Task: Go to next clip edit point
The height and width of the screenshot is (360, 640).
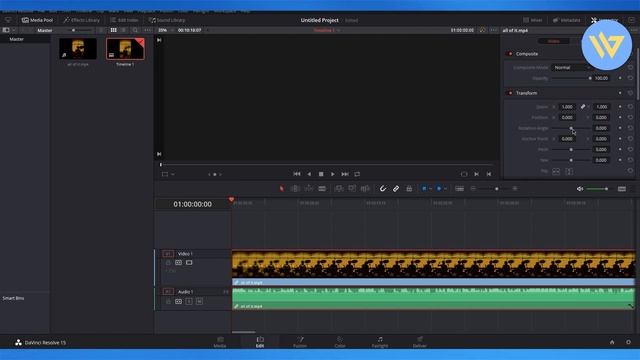Action: pos(476,174)
